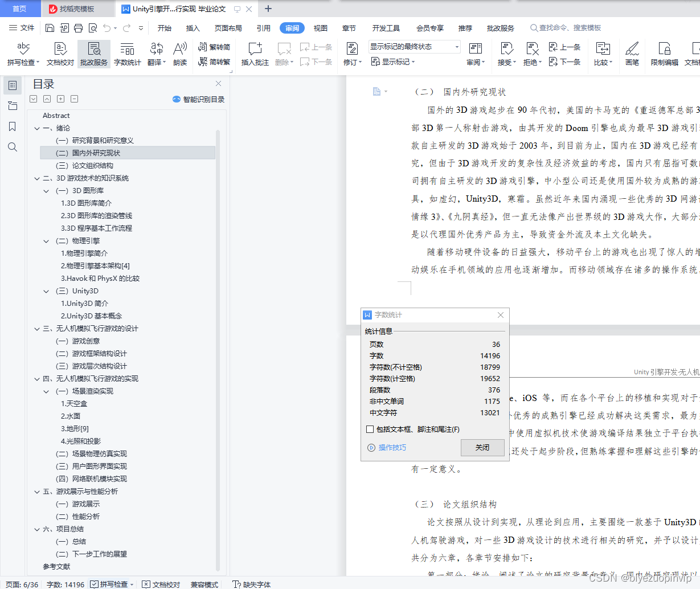This screenshot has height=589, width=700.
Task: Switch to the 找稻壳模板 tab
Action: [77, 9]
